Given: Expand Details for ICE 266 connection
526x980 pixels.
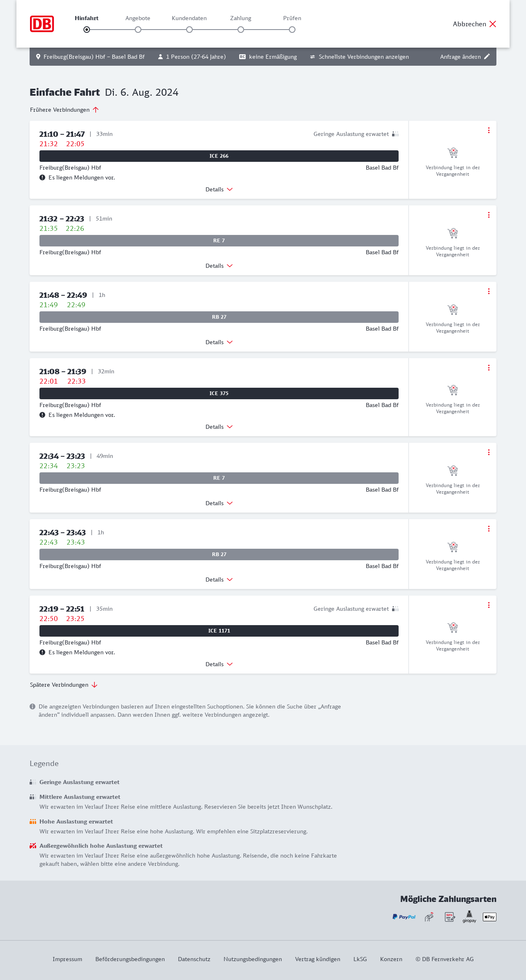Looking at the screenshot, I should [219, 189].
